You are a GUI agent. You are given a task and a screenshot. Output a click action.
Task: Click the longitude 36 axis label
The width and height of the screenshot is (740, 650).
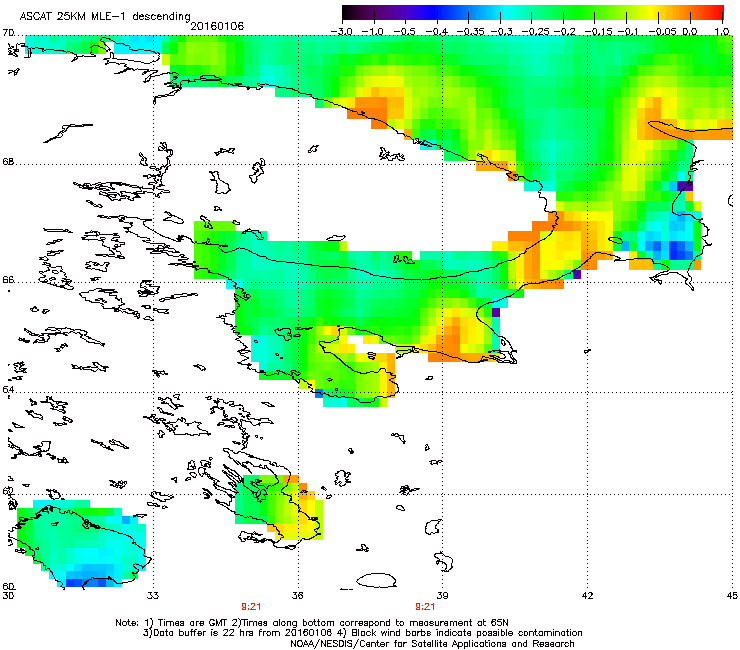(x=297, y=596)
